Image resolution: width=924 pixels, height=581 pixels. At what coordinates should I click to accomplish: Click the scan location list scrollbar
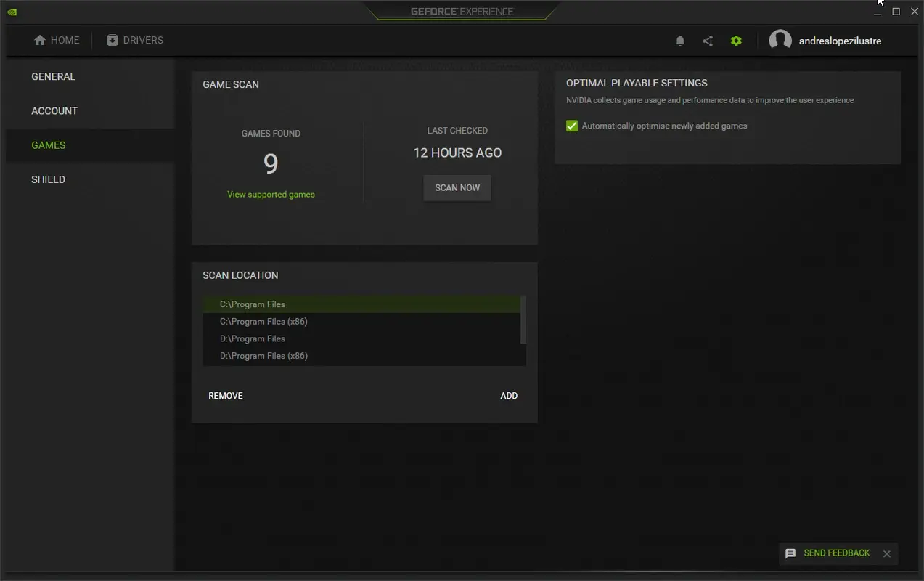522,320
